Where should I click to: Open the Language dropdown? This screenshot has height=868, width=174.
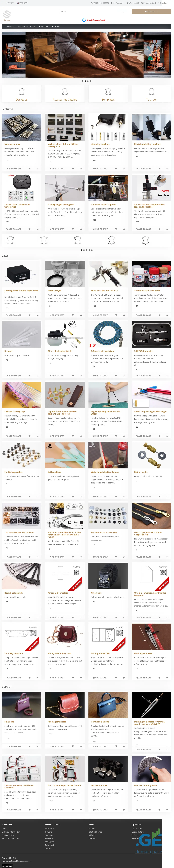click(22, 3)
